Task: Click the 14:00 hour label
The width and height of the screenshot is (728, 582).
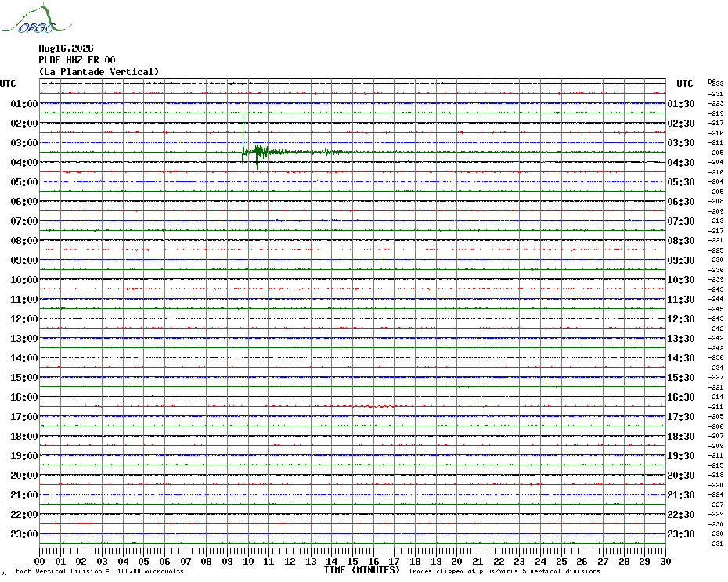Action: click(24, 357)
